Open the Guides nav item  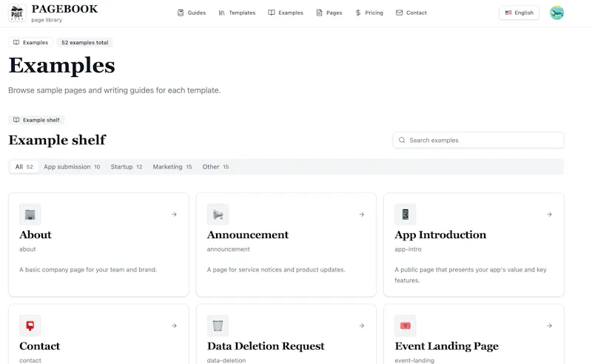pos(192,13)
